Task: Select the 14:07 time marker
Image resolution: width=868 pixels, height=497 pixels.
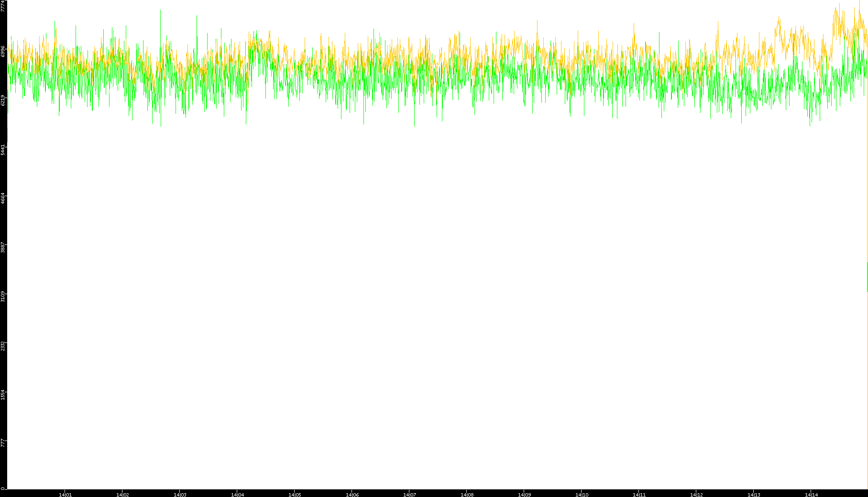Action: coord(409,495)
